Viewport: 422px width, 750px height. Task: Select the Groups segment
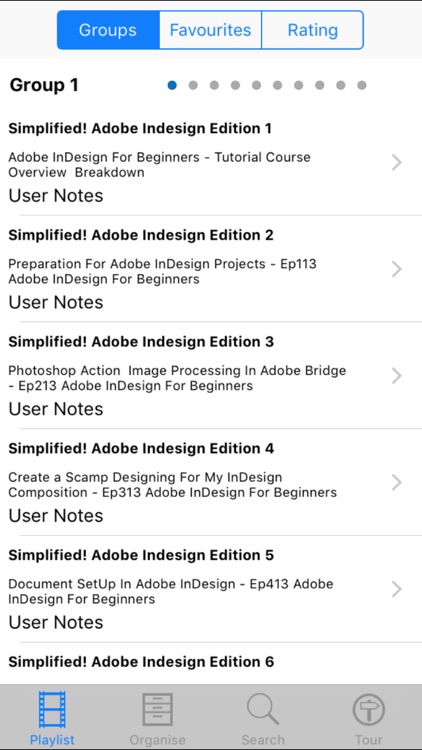108,30
